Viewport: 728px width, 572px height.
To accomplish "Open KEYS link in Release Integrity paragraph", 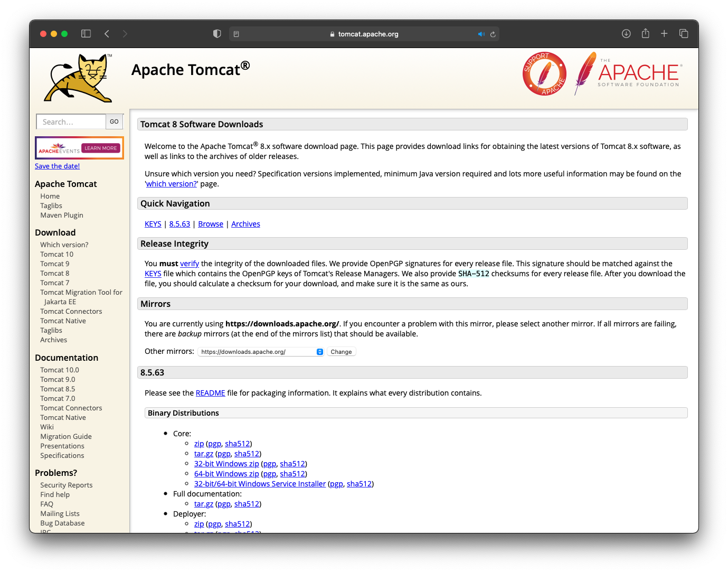I will pos(153,274).
